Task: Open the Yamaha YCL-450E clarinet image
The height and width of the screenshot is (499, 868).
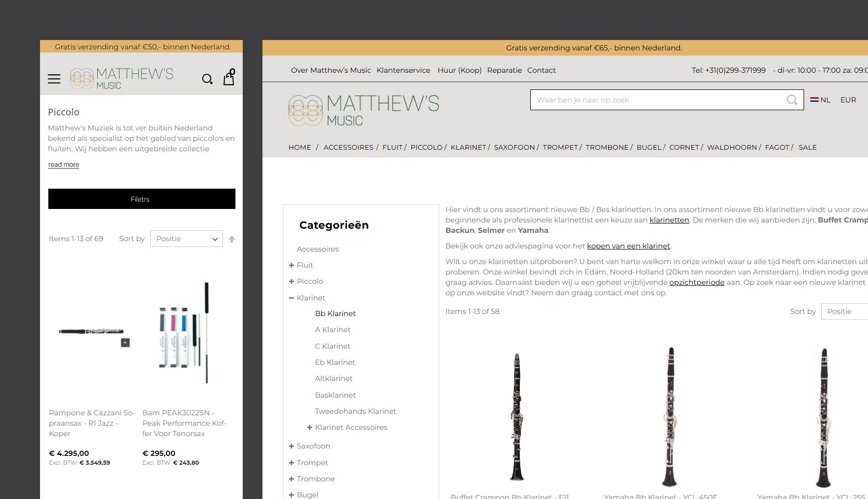Action: [670, 417]
